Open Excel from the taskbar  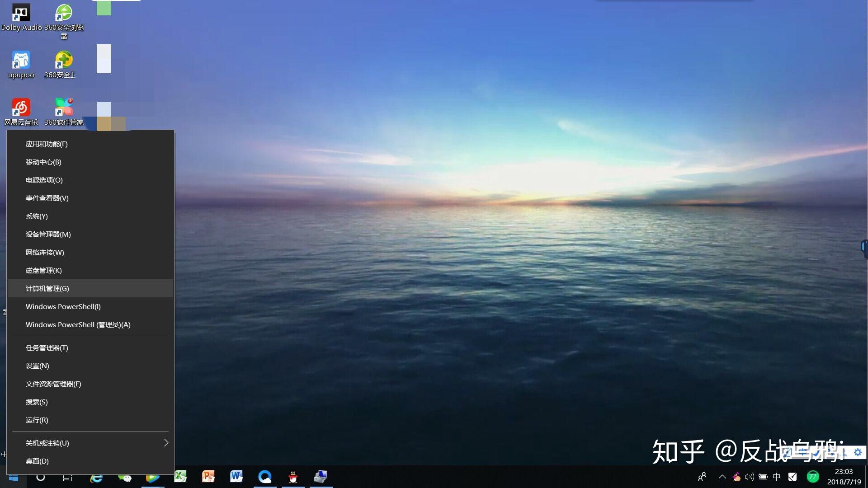[180, 476]
